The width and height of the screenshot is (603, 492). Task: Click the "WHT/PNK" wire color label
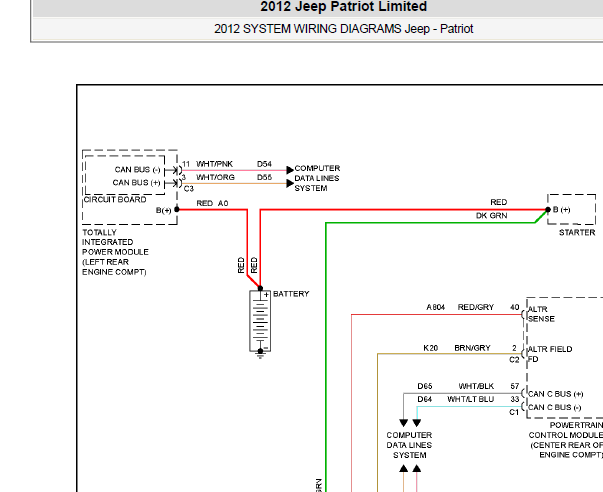pyautogui.click(x=214, y=164)
